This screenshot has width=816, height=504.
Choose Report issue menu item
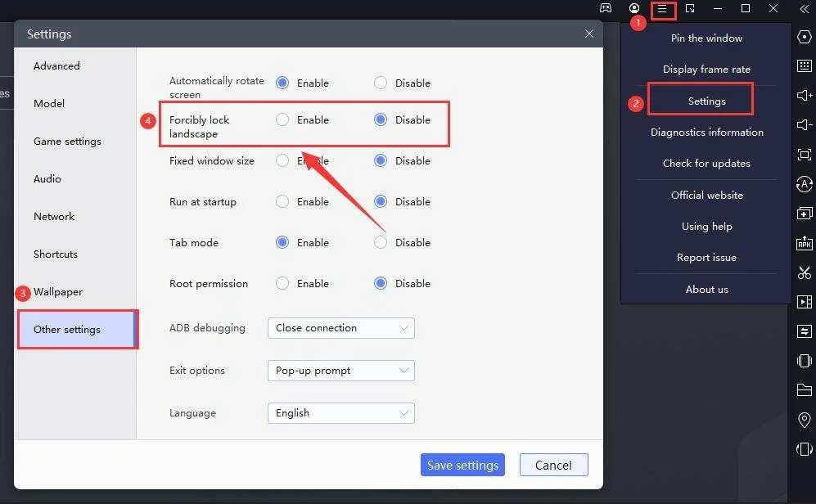click(x=706, y=258)
